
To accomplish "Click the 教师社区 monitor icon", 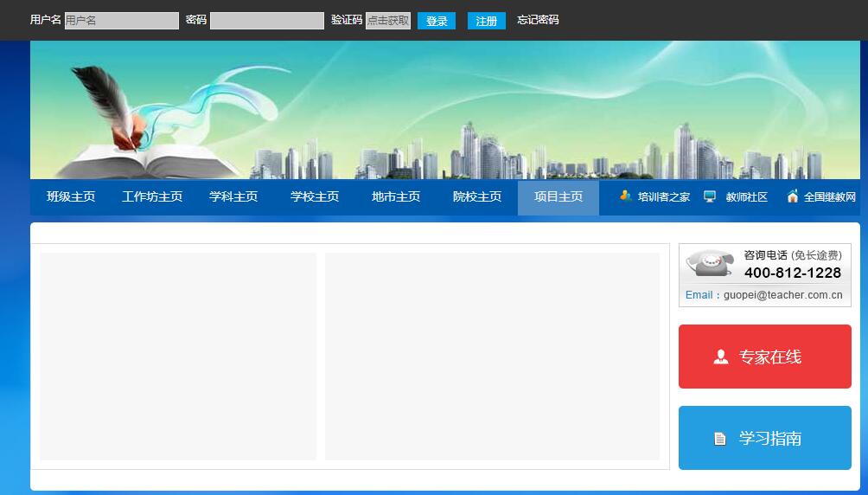I will click(710, 196).
